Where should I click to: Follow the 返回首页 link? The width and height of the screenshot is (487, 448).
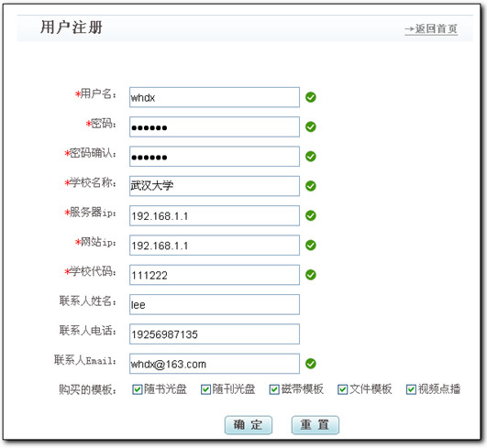tap(431, 28)
